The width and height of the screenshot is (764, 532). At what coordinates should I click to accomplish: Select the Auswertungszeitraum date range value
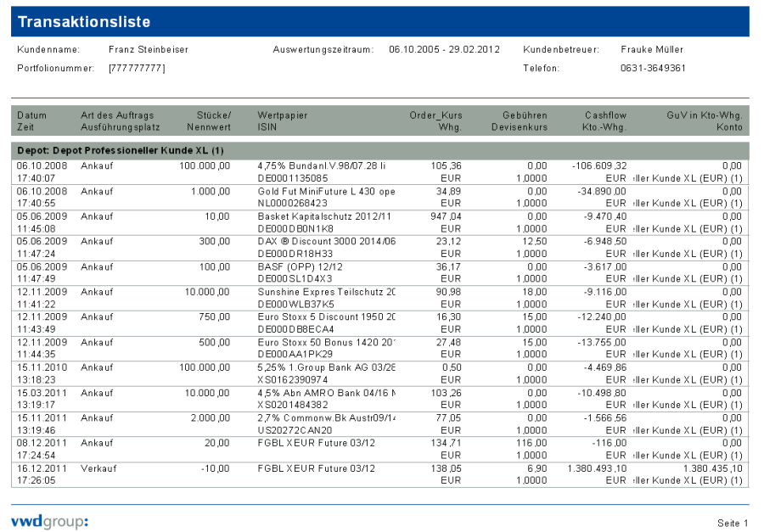[444, 50]
